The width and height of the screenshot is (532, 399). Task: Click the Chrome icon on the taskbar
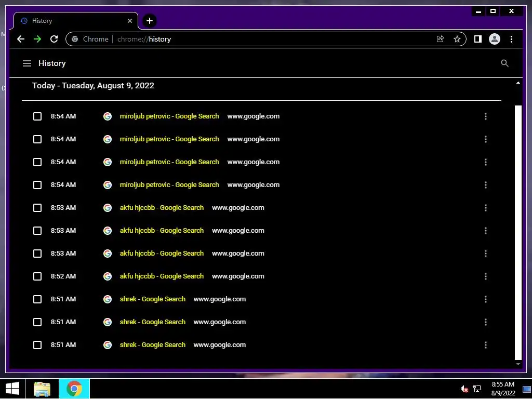74,389
